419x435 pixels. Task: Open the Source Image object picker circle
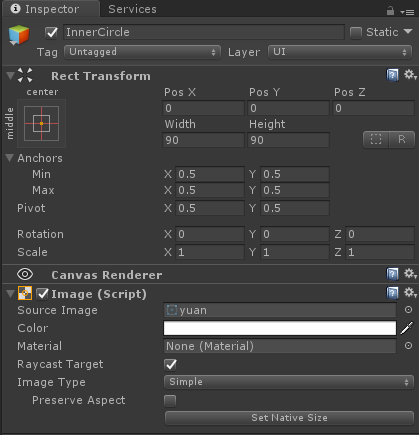[x=408, y=310]
